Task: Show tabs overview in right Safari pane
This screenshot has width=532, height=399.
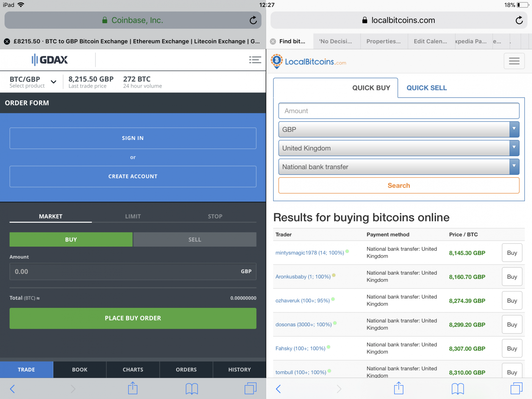Action: pos(516,388)
